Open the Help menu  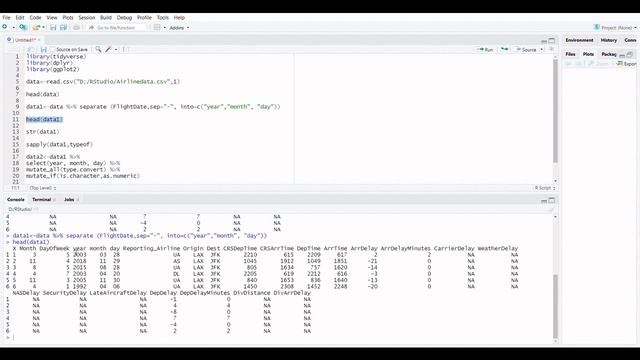(179, 18)
